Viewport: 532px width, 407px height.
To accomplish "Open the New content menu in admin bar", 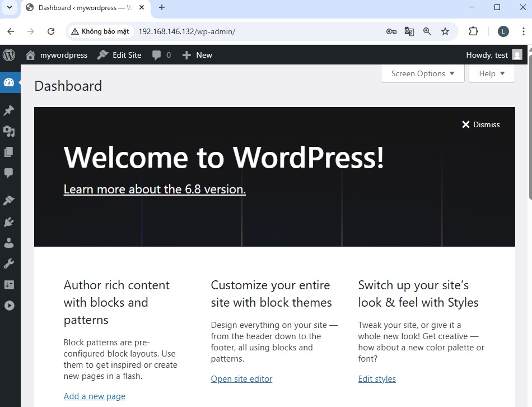I will tap(197, 55).
